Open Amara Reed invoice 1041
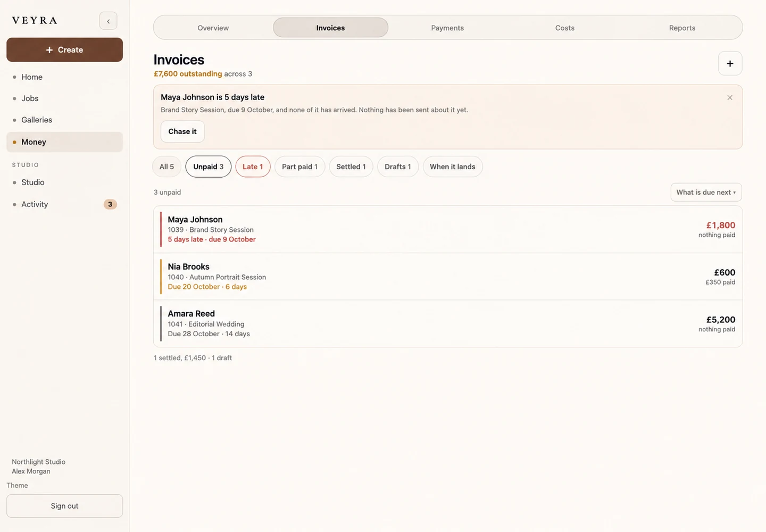Image resolution: width=766 pixels, height=532 pixels. (448, 323)
